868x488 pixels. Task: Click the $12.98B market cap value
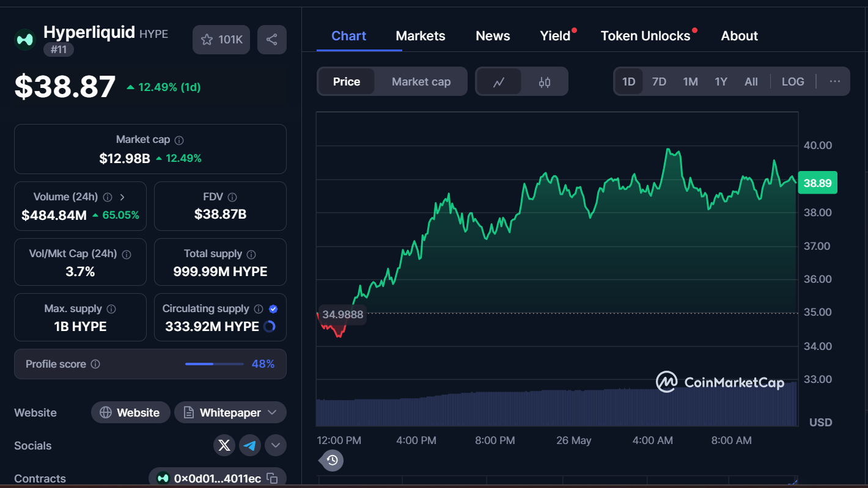click(x=125, y=159)
